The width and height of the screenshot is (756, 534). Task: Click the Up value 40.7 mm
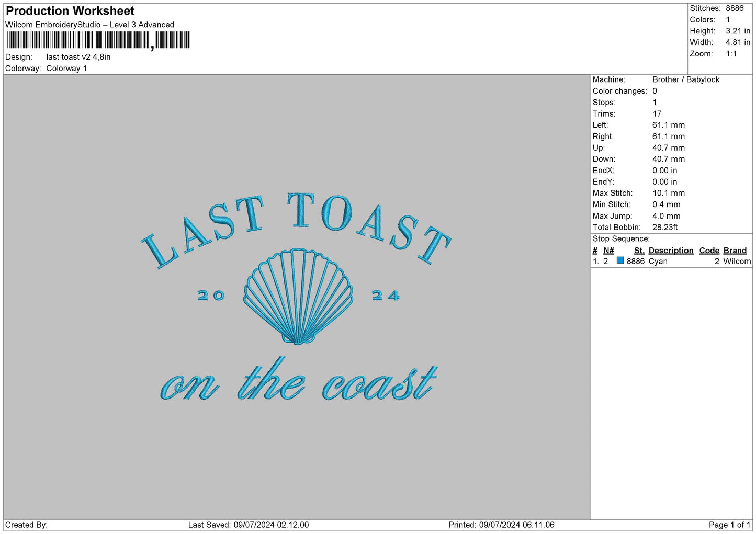pyautogui.click(x=669, y=148)
